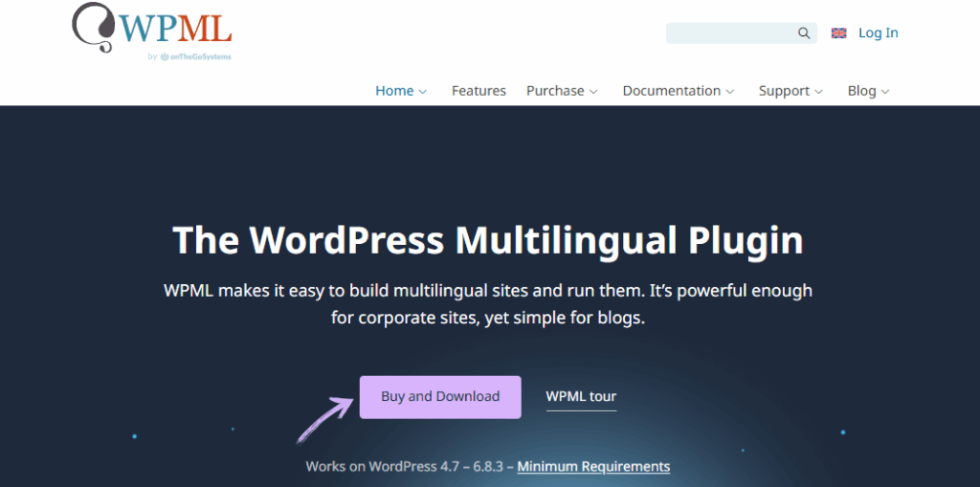Expand the Support dropdown chevron
Screen dimensions: 980x487
819,92
